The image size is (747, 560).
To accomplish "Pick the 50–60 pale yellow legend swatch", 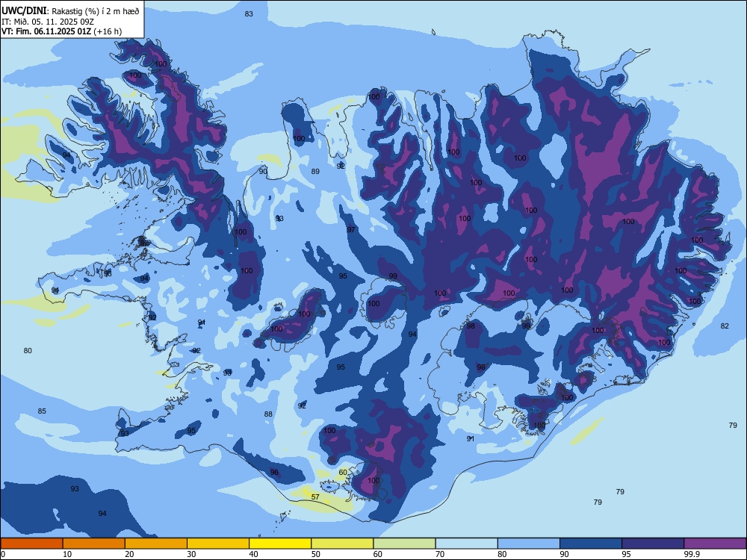I will click(x=342, y=544).
